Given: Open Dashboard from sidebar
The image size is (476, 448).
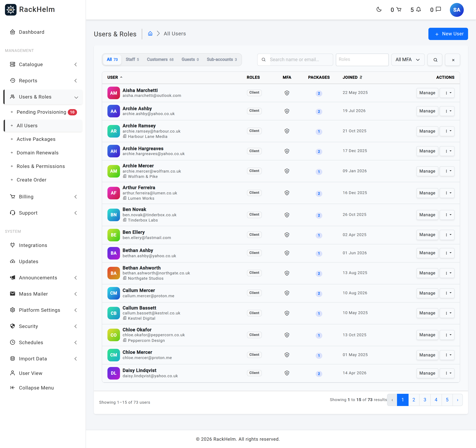Looking at the screenshot, I should pyautogui.click(x=43, y=32).
